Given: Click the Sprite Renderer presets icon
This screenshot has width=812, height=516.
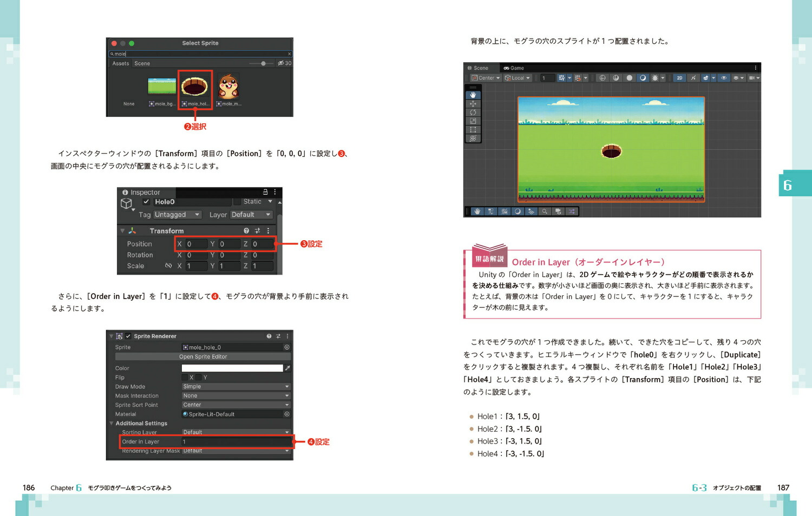Looking at the screenshot, I should click(278, 336).
